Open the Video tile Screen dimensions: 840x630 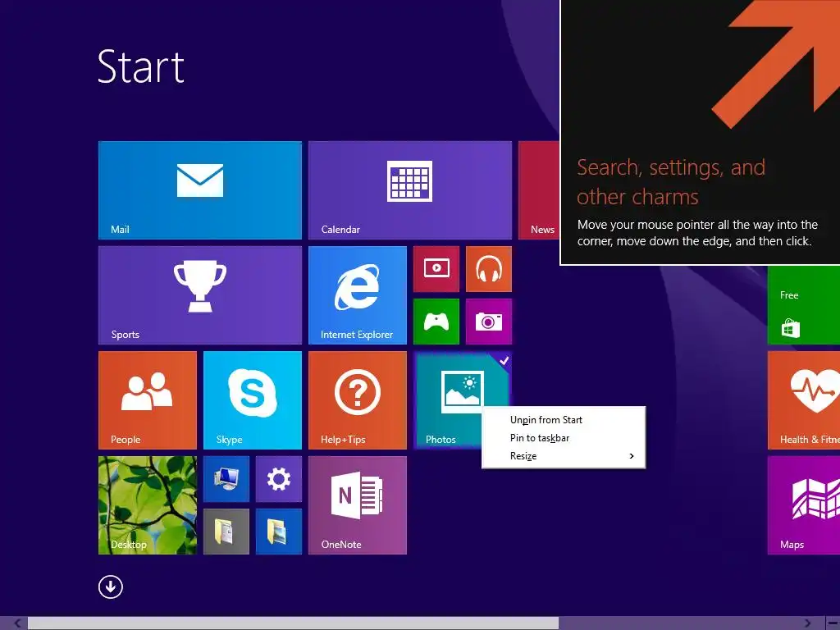click(436, 269)
